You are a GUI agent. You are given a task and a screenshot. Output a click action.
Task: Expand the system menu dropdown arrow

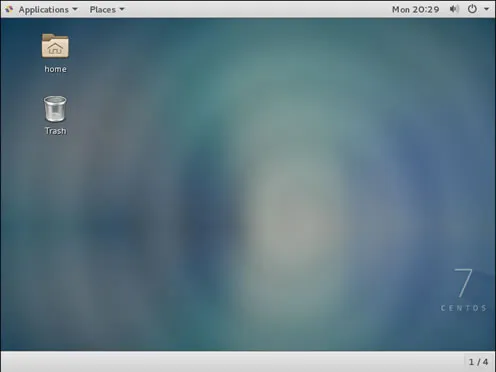point(487,9)
